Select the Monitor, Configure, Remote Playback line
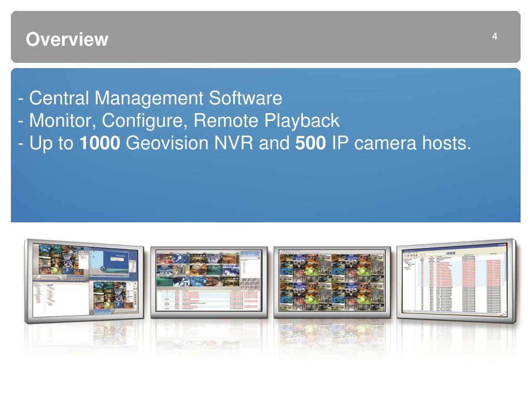Screen dimensions: 532x399 point(179,121)
